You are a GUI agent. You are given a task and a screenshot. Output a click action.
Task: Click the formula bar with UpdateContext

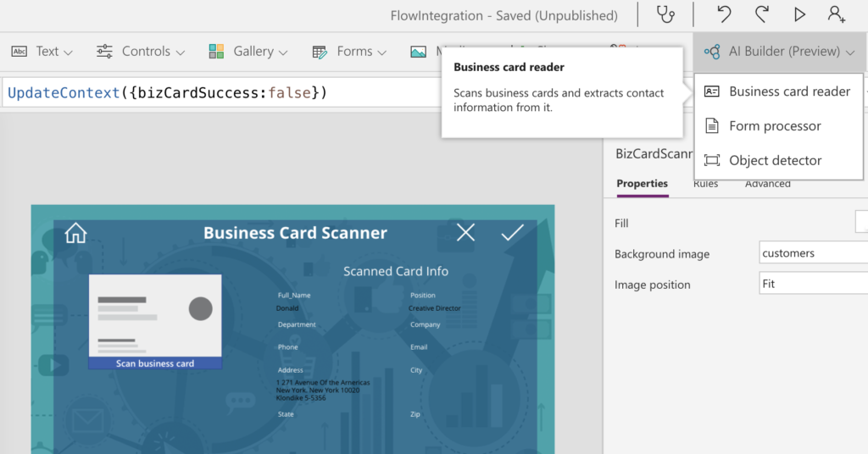(x=221, y=93)
